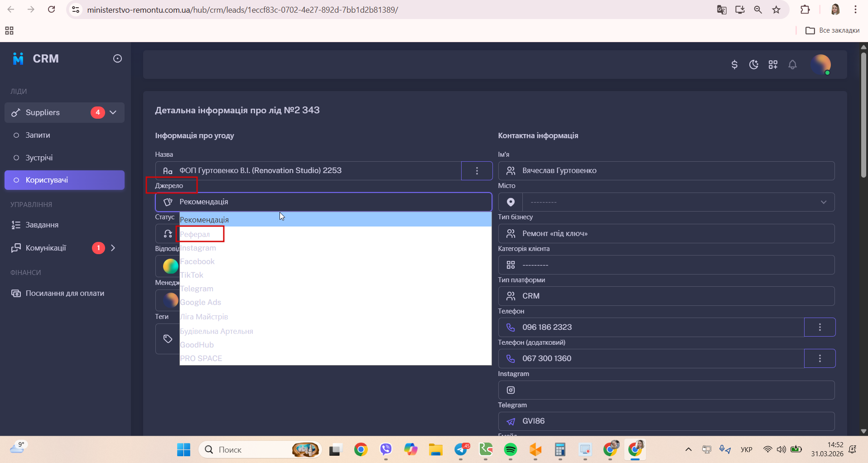The image size is (868, 463).
Task: Choose Будівельна Артельня from the source dropdown
Action: [x=336, y=331]
